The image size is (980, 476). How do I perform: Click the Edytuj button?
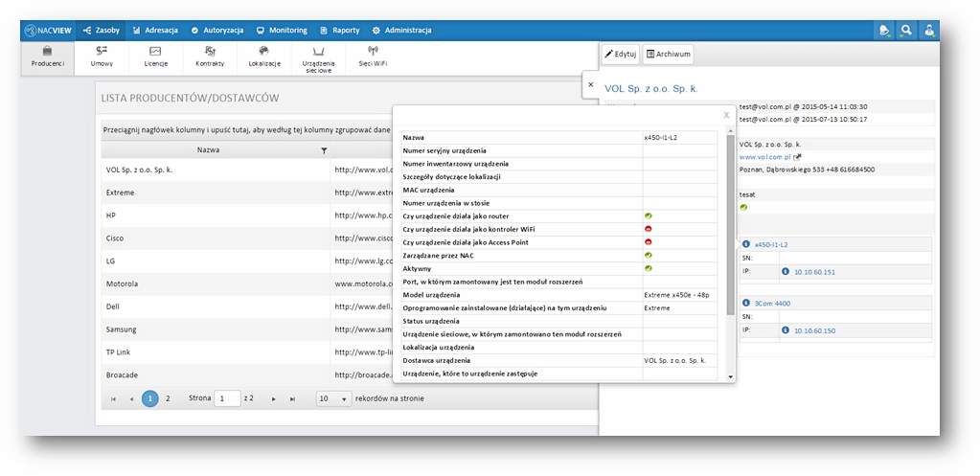coord(621,55)
